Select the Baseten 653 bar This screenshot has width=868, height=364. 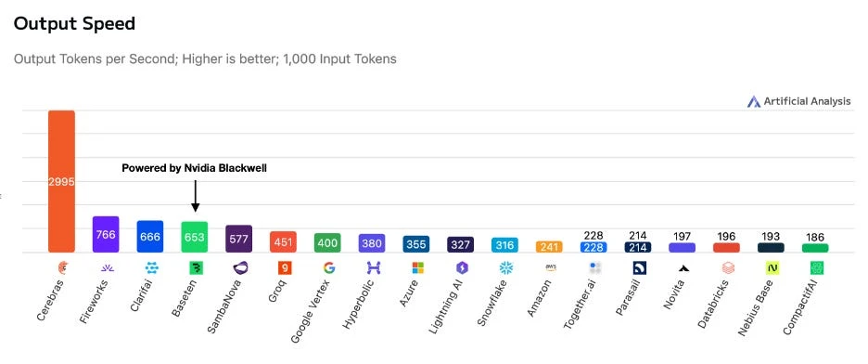[x=195, y=237]
